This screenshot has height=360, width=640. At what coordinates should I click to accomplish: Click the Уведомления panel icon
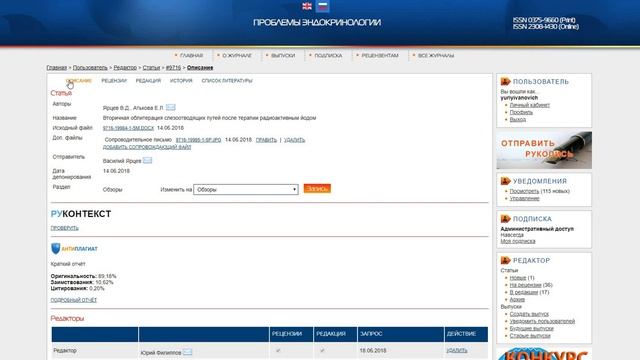505,181
